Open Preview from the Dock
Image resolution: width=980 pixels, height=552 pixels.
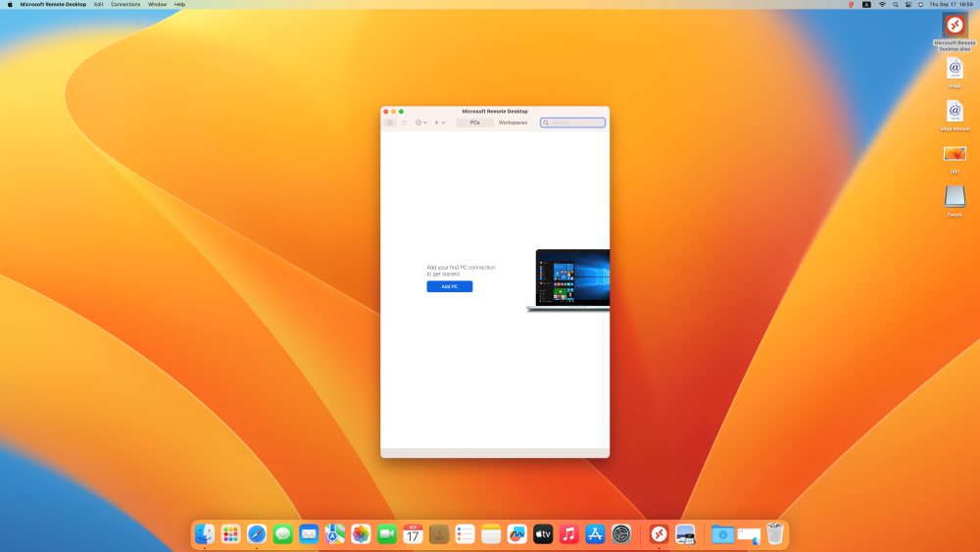[685, 534]
